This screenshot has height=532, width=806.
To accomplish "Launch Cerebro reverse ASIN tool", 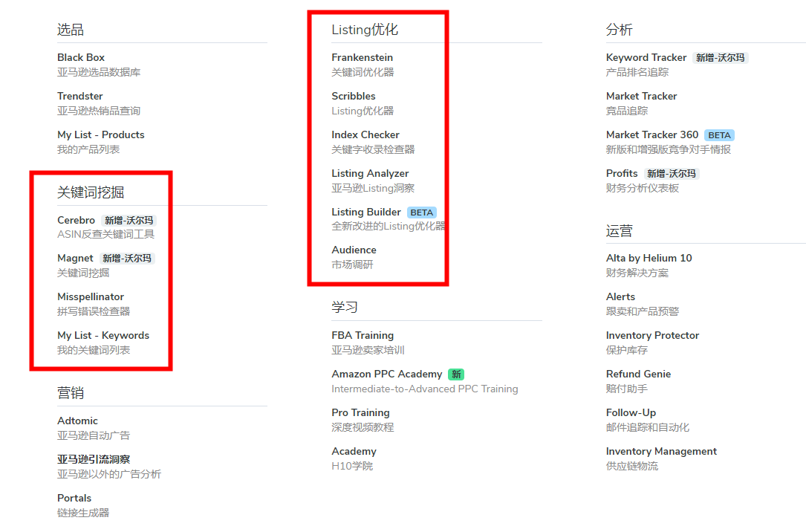I will pyautogui.click(x=77, y=221).
